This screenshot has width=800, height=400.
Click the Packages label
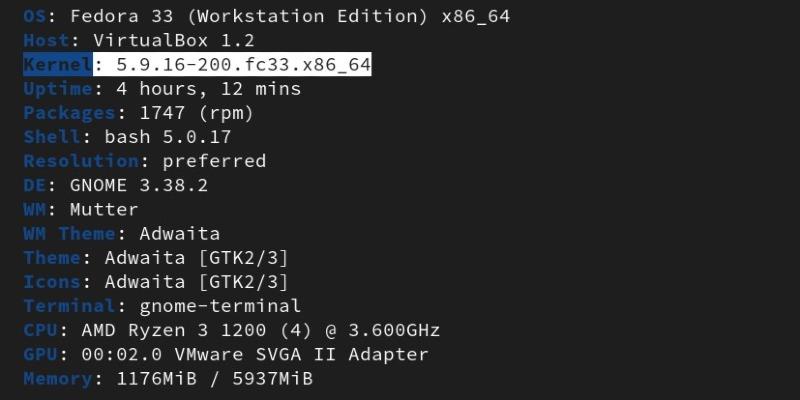(70, 113)
